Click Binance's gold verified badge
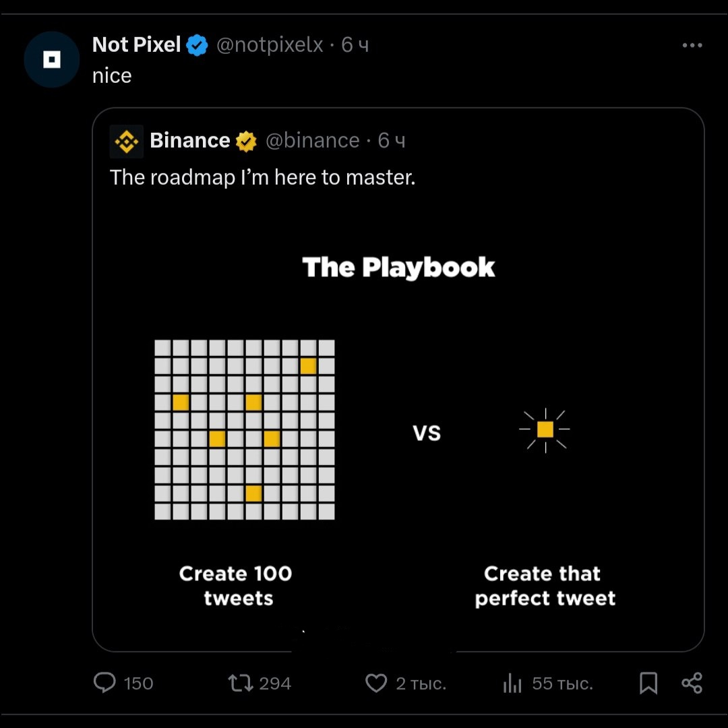Image resolution: width=728 pixels, height=728 pixels. (246, 141)
